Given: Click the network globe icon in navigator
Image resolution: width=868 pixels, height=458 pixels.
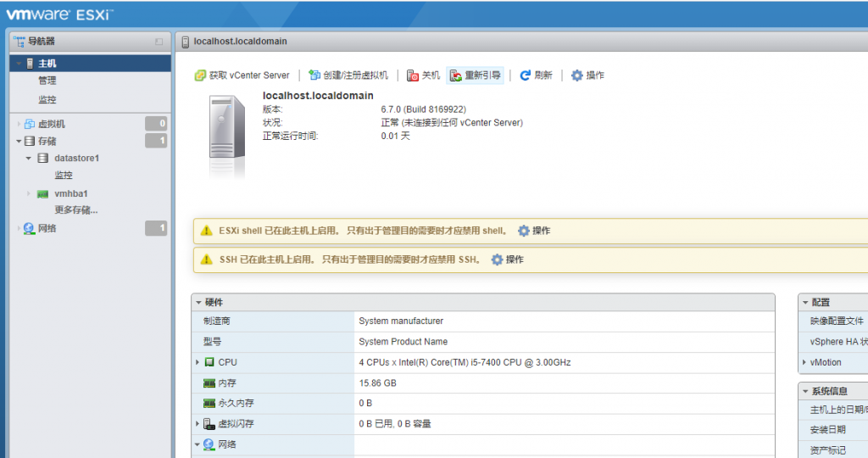Looking at the screenshot, I should tap(30, 228).
